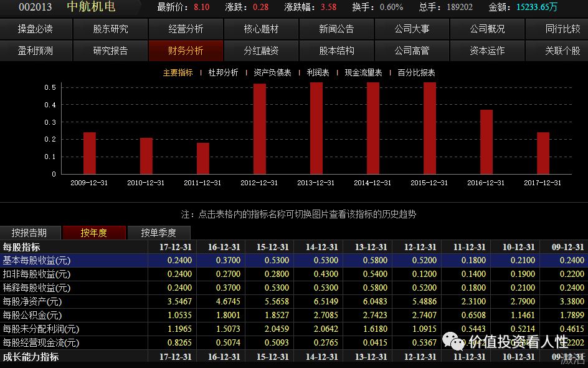Open 资产负债表 link
This screenshot has height=368, width=588.
[x=272, y=72]
